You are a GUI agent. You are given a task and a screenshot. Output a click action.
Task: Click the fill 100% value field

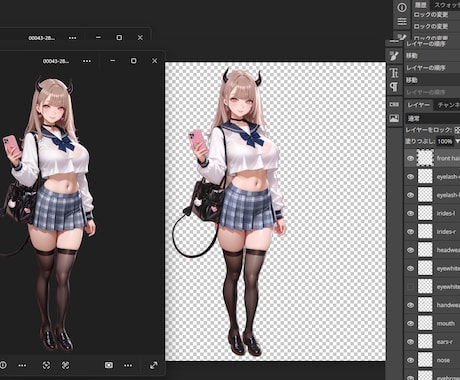tap(445, 141)
